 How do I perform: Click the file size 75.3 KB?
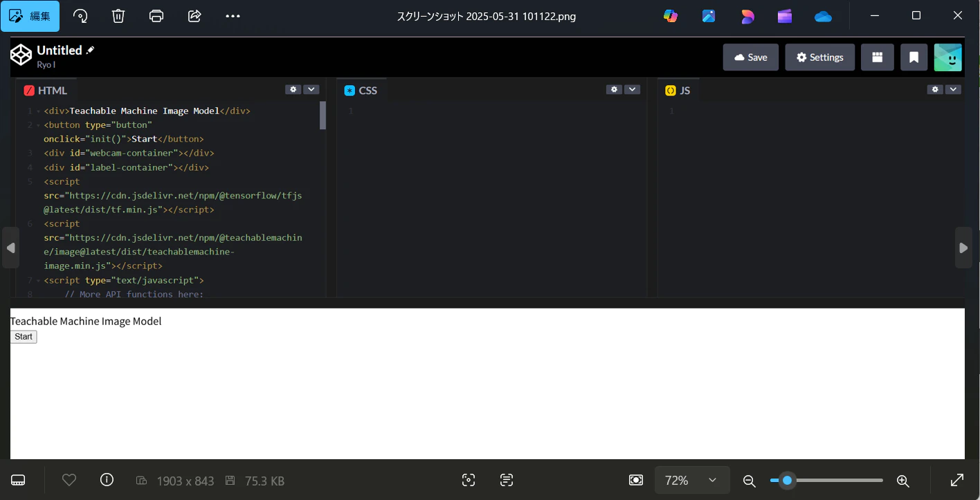tap(264, 481)
